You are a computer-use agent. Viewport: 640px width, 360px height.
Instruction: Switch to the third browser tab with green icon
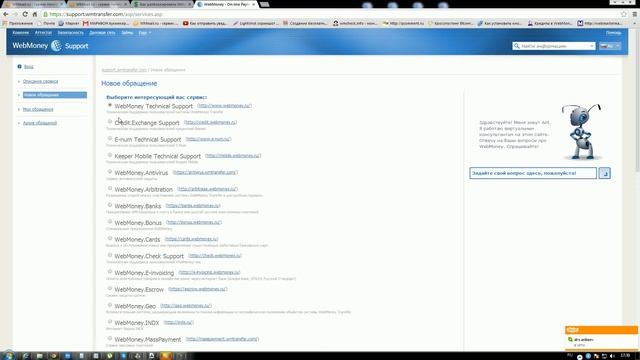tap(162, 4)
